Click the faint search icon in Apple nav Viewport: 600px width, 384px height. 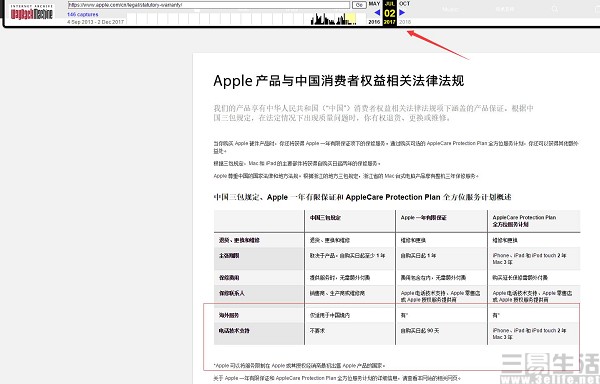coord(554,9)
